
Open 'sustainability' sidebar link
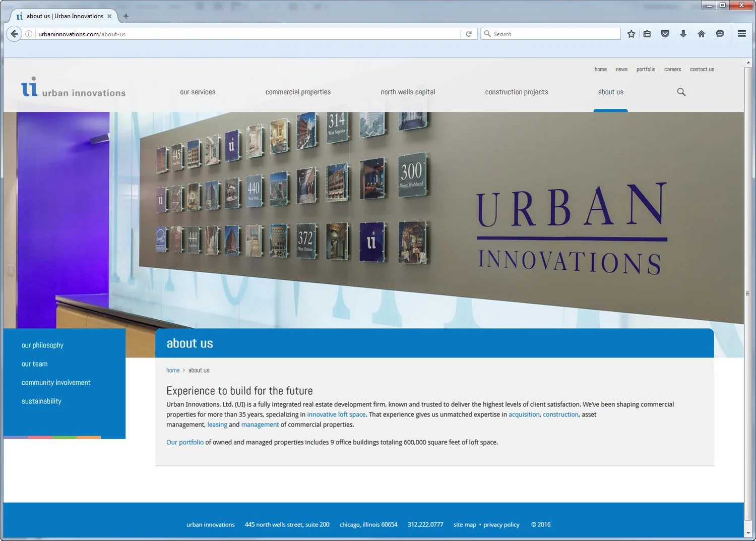point(41,401)
